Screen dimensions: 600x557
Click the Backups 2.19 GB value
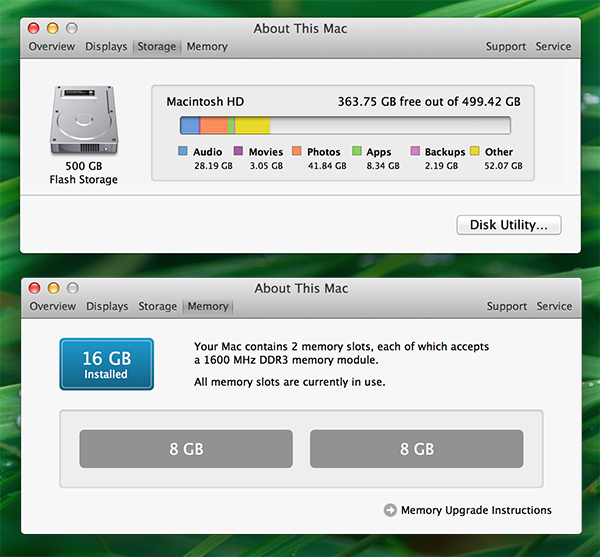[441, 166]
